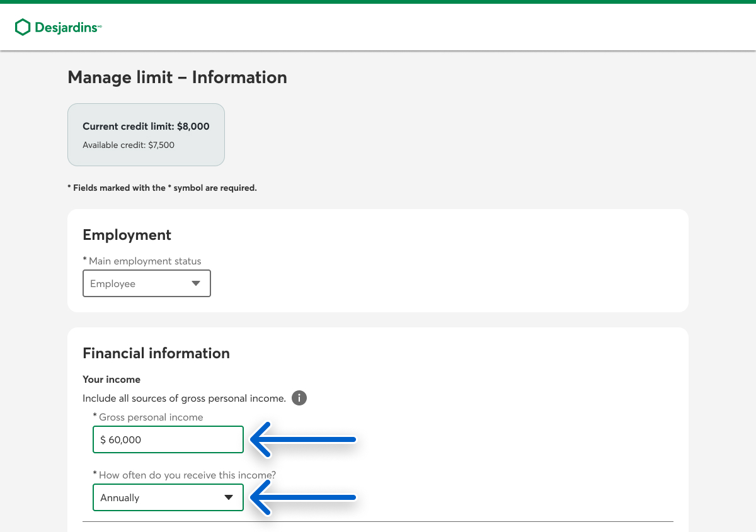Click the blue arrow pointing at Annually dropdown
This screenshot has width=756, height=532.
click(x=304, y=497)
